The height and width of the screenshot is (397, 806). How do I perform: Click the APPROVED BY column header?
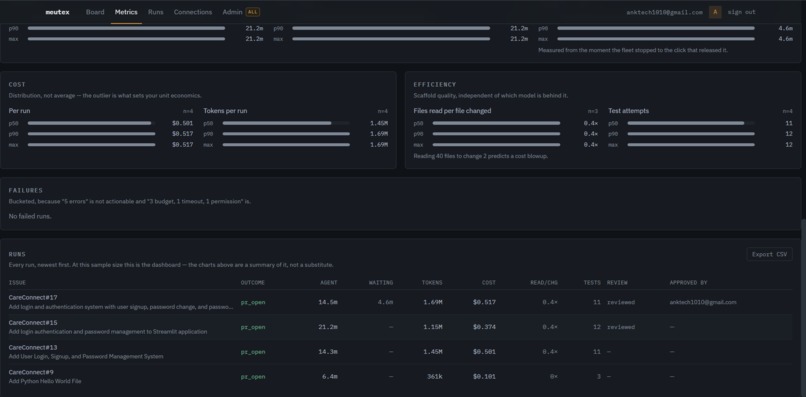pos(688,282)
